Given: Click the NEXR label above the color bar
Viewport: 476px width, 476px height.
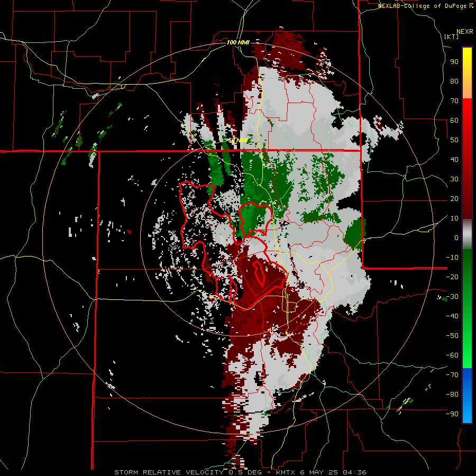Looking at the screenshot, I should click(x=465, y=32).
